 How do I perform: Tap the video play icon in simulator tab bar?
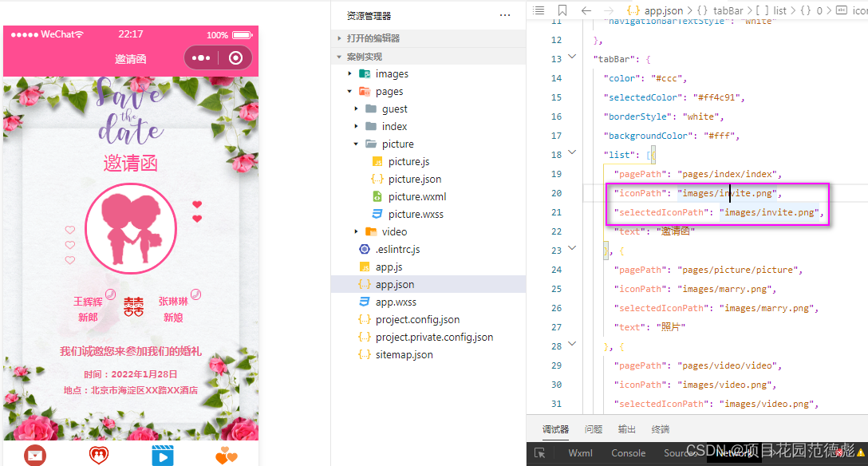coord(163,455)
